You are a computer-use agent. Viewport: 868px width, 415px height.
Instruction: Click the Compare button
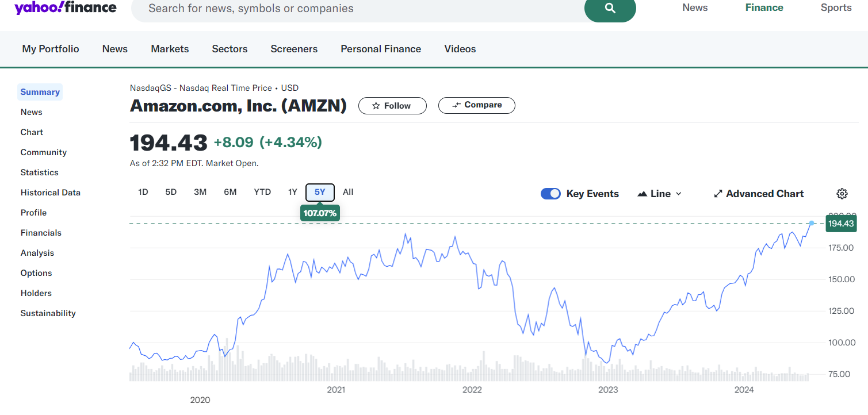477,105
